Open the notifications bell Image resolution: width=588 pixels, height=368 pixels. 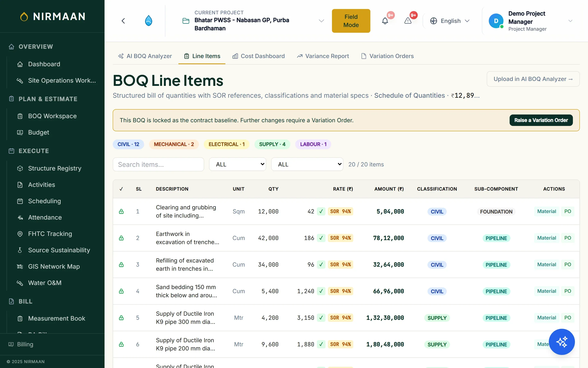[385, 21]
